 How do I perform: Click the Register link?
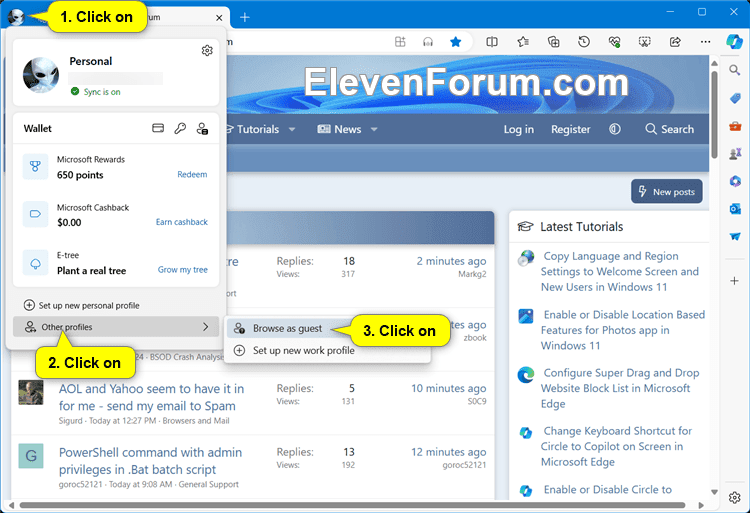click(x=571, y=129)
